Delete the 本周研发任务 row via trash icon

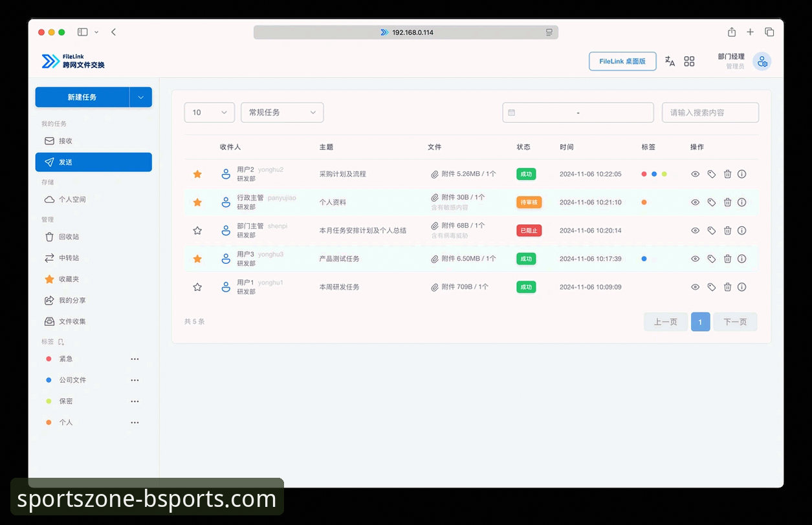click(x=727, y=286)
